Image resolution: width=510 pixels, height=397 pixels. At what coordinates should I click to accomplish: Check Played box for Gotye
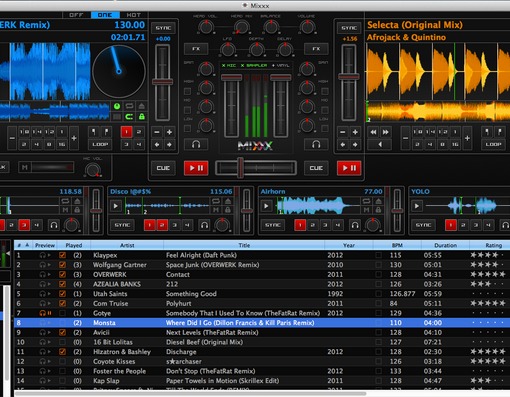pyautogui.click(x=62, y=313)
